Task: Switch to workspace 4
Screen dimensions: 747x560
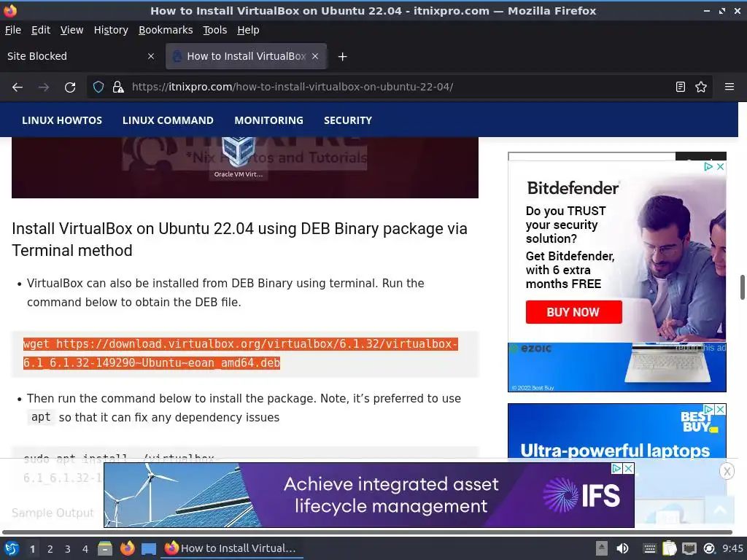Action: (85, 549)
